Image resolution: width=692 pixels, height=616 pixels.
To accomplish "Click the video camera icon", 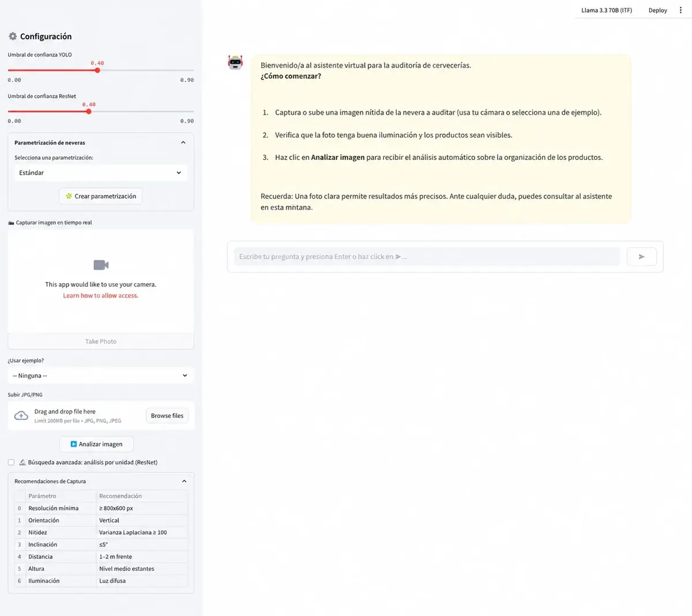I will (101, 265).
